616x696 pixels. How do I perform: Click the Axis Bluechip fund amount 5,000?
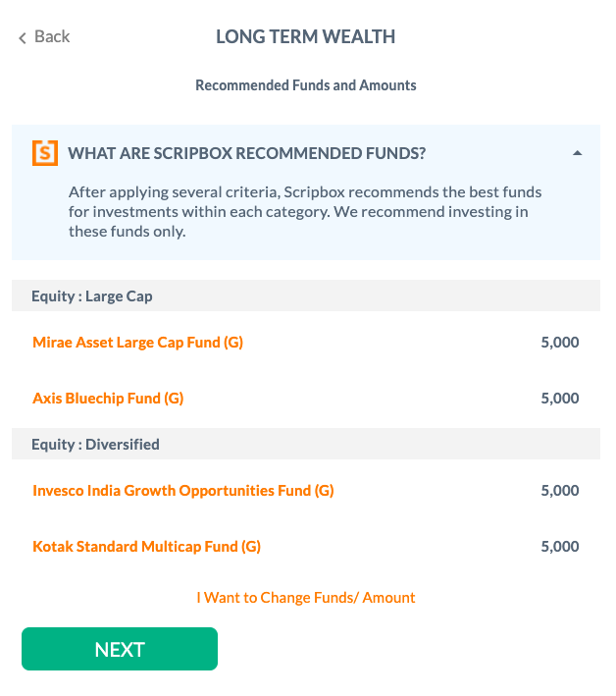tap(560, 399)
